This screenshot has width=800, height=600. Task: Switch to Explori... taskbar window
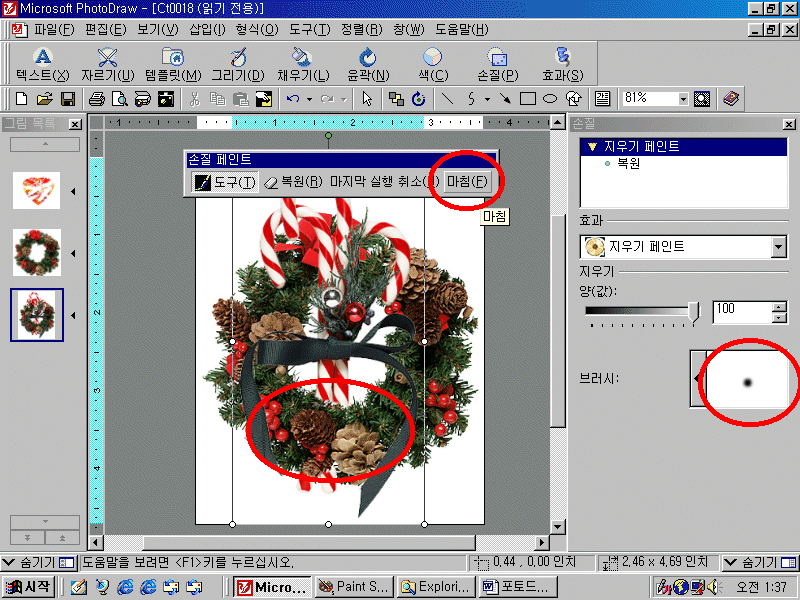437,587
